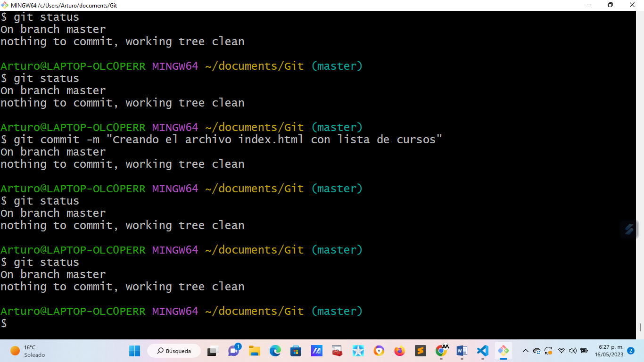644x362 pixels.
Task: Close the MINGW64 terminal window
Action: point(633,5)
